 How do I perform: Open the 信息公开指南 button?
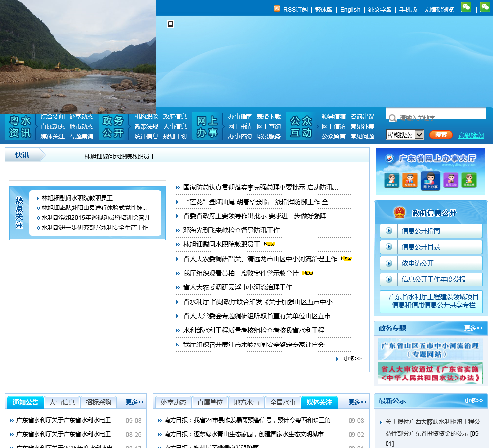[431, 231]
